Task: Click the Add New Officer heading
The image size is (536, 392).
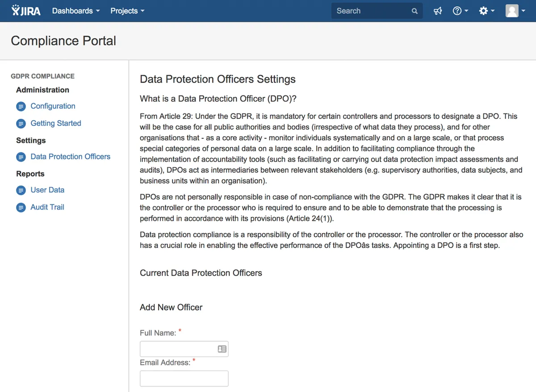Action: [x=171, y=307]
